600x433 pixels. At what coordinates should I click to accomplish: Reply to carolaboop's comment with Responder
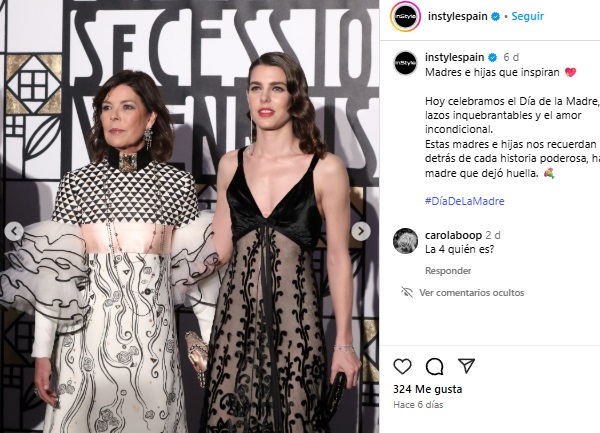tap(448, 271)
